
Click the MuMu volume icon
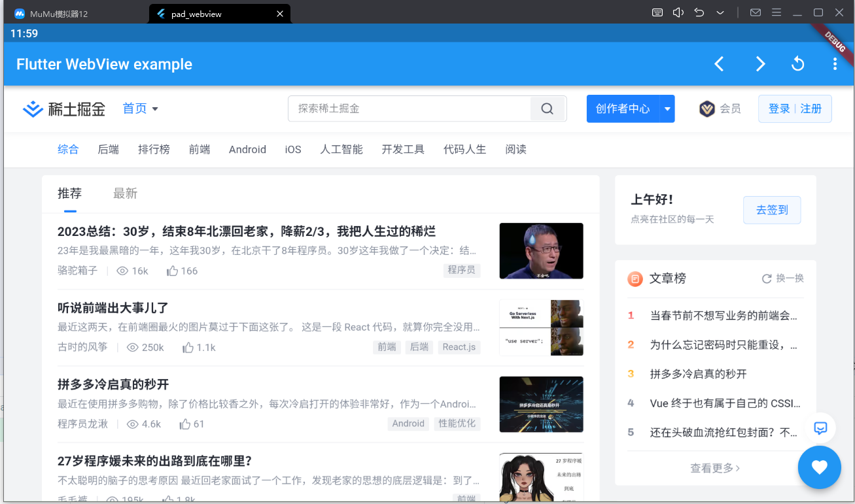click(x=678, y=12)
